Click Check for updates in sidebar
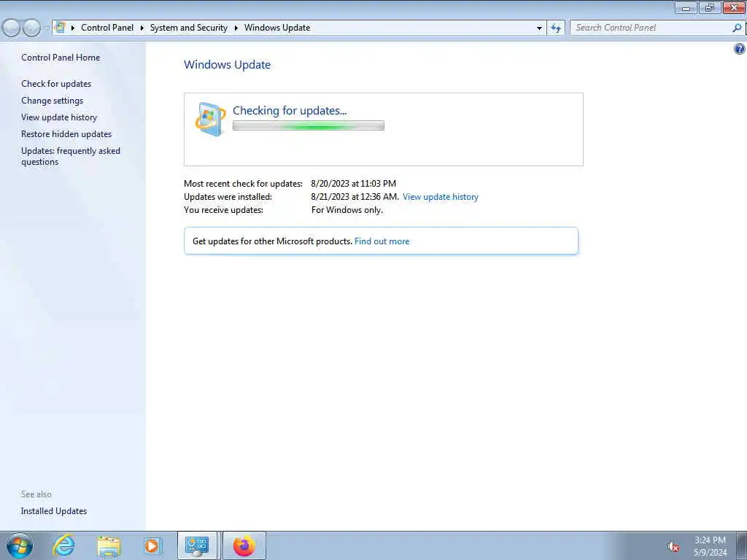This screenshot has height=560, width=747. coord(56,84)
